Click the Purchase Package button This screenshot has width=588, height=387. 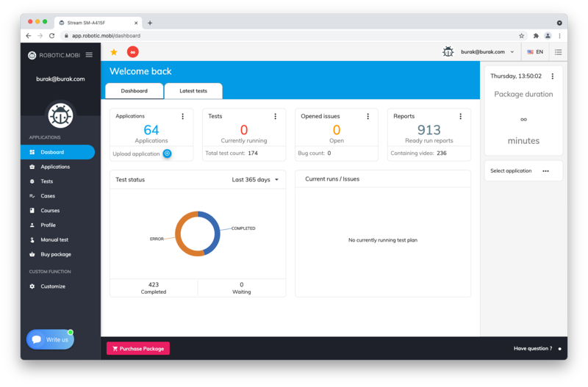(x=138, y=348)
